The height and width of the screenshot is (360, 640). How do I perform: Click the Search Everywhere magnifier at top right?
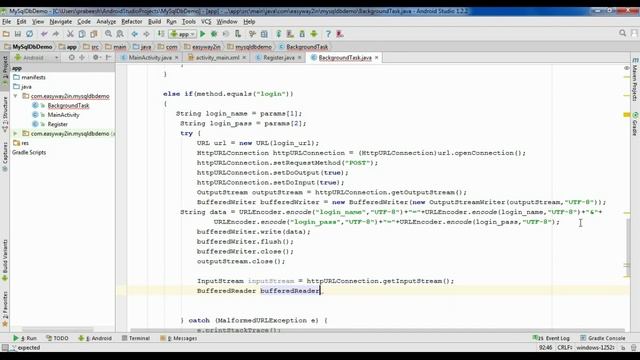pos(622,33)
